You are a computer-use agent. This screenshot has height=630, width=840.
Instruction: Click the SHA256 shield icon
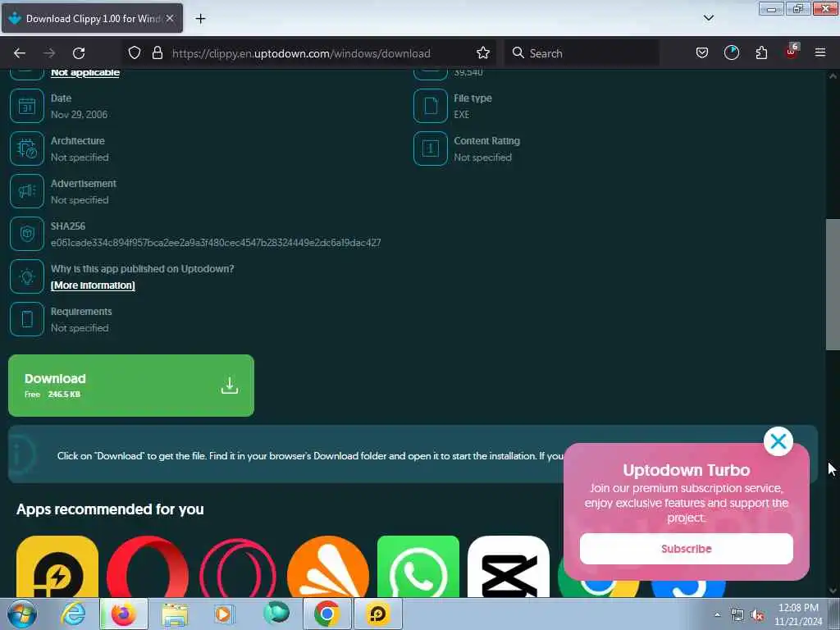coord(27,234)
